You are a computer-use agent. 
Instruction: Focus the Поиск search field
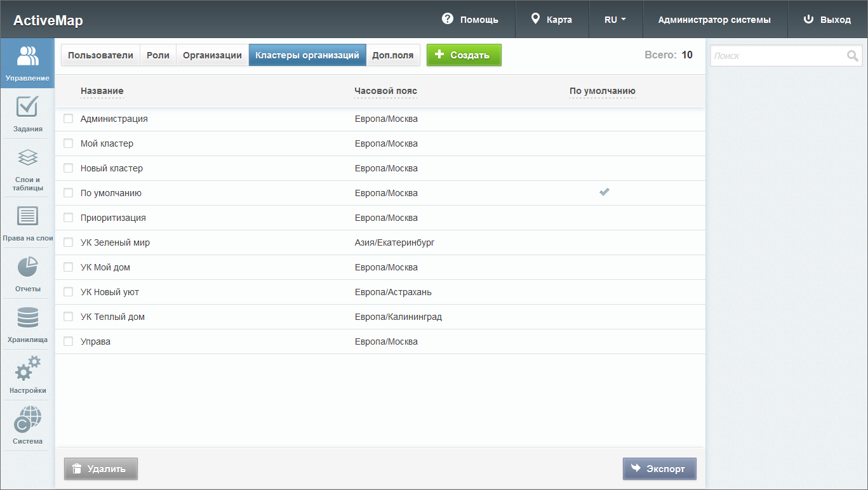coord(778,56)
